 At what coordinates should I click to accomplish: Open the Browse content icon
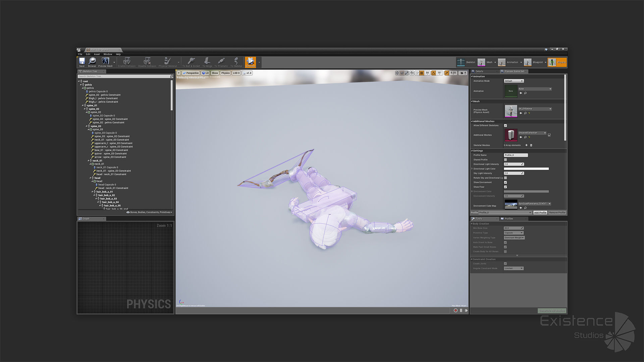tap(92, 62)
